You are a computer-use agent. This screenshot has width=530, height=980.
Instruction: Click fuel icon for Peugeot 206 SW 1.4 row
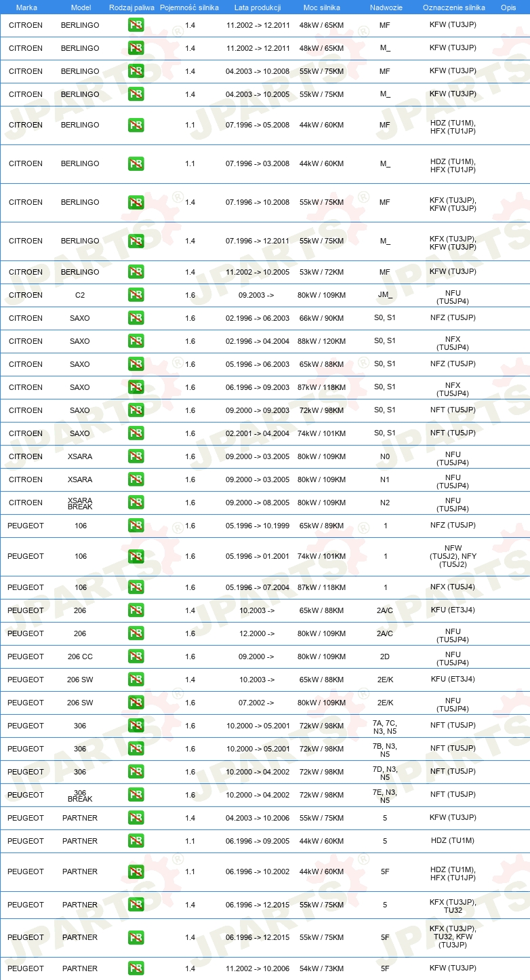pos(136,680)
